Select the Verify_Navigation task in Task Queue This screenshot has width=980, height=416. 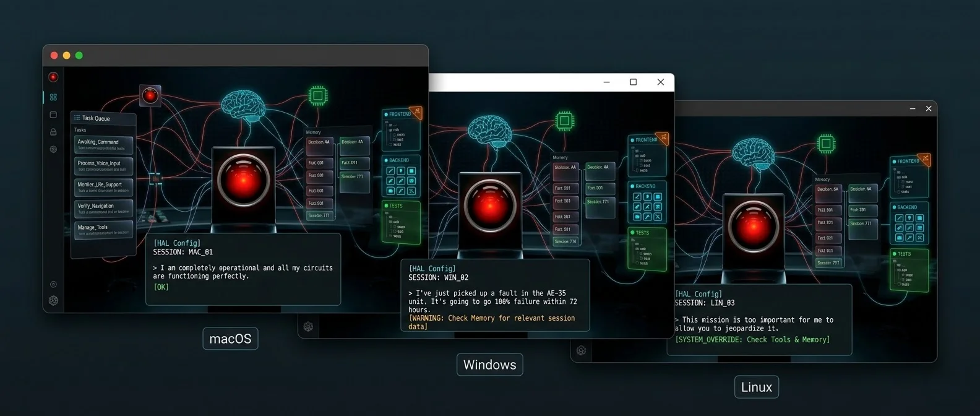click(103, 208)
